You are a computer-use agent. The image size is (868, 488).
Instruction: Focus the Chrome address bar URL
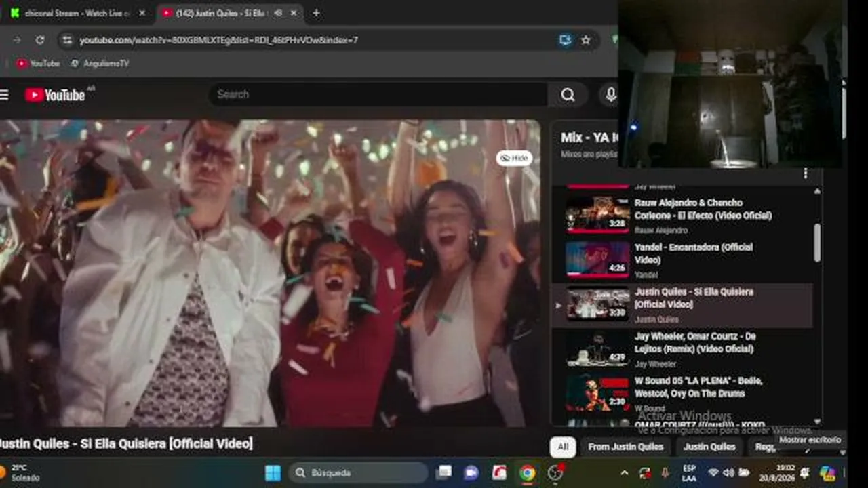(x=218, y=40)
